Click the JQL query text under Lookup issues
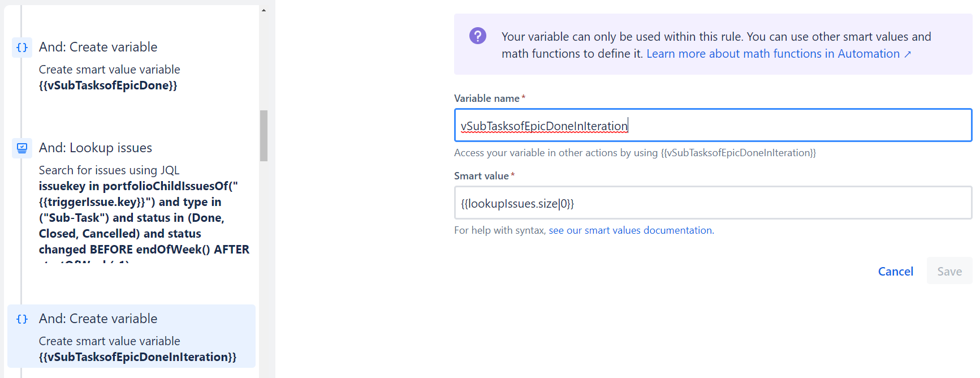The height and width of the screenshot is (378, 980). pos(144,217)
